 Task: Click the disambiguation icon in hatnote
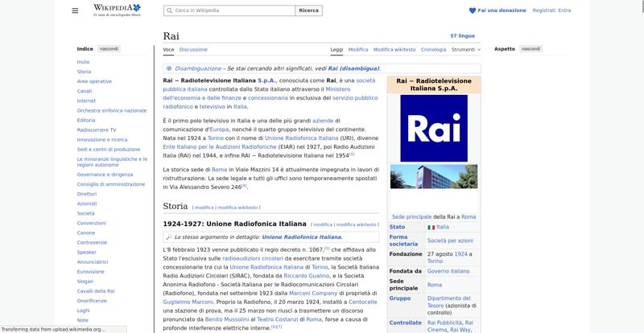click(x=169, y=68)
